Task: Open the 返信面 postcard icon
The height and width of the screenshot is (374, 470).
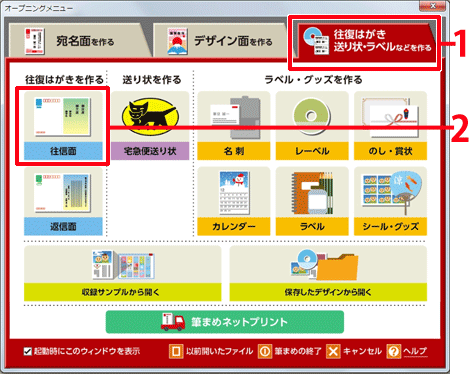Action: (x=63, y=193)
